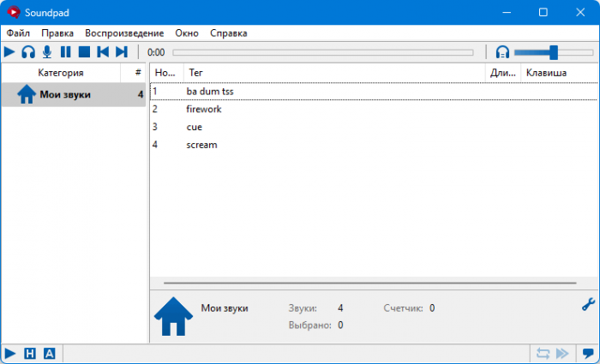This screenshot has width=600, height=364.
Task: Toggle the A auto-keys status button
Action: point(50,354)
